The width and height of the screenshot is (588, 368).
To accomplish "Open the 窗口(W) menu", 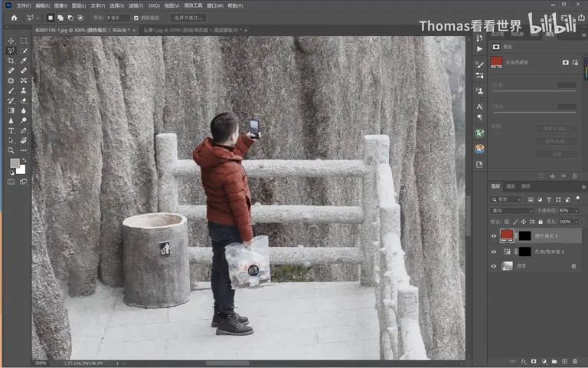I will point(215,5).
